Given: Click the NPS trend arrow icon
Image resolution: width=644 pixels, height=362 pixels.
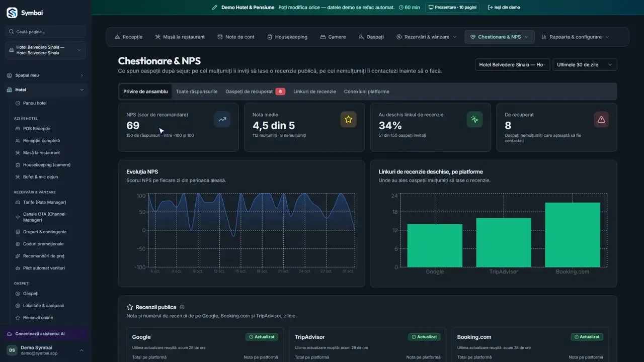Looking at the screenshot, I should point(222,120).
